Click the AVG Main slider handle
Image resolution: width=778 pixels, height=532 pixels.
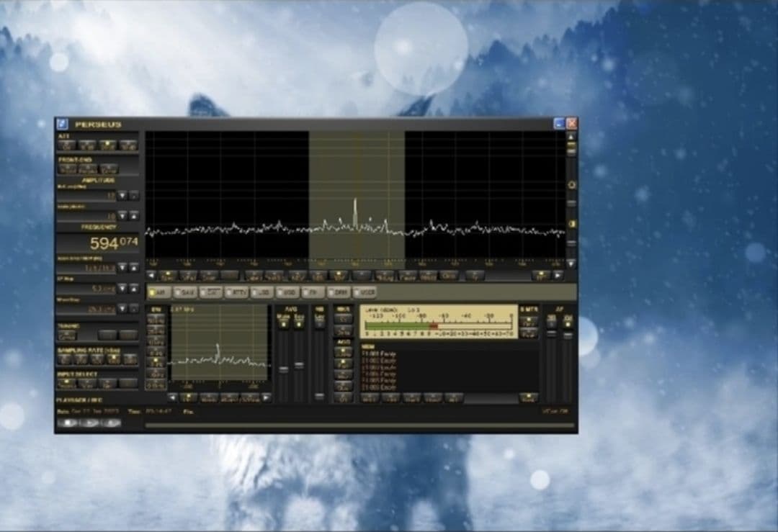[283, 369]
